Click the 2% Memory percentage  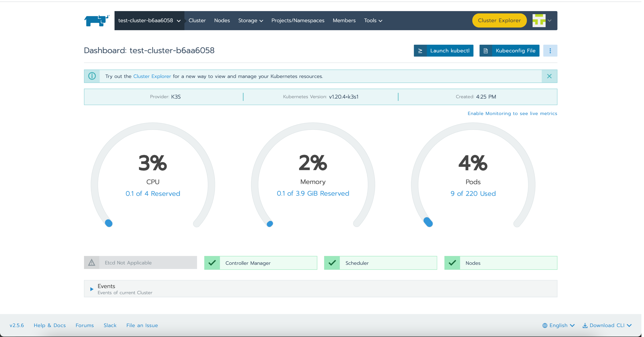313,163
